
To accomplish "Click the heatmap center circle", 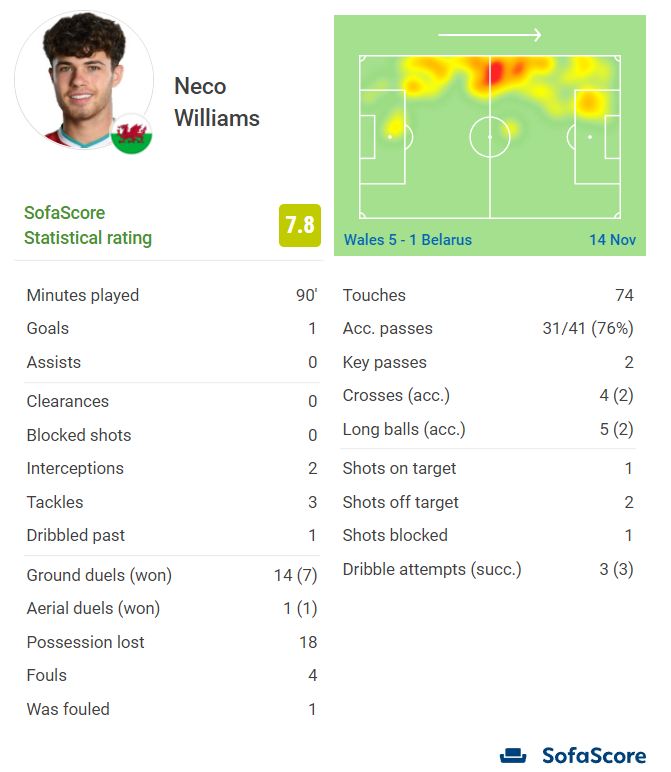I will click(x=490, y=136).
